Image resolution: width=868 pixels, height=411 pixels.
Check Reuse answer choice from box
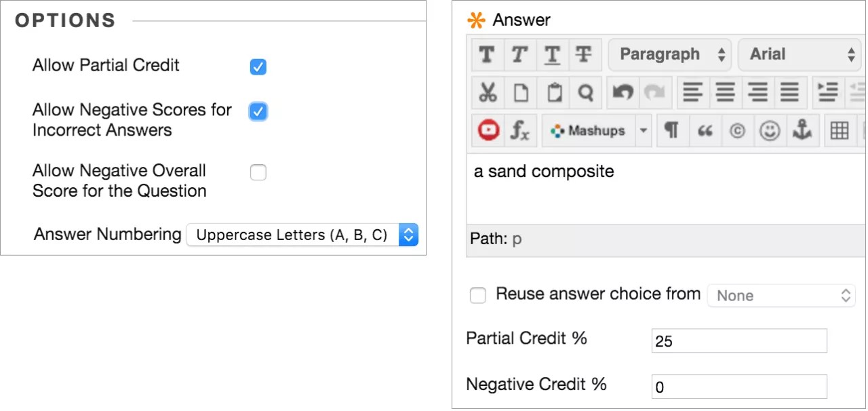pos(478,296)
